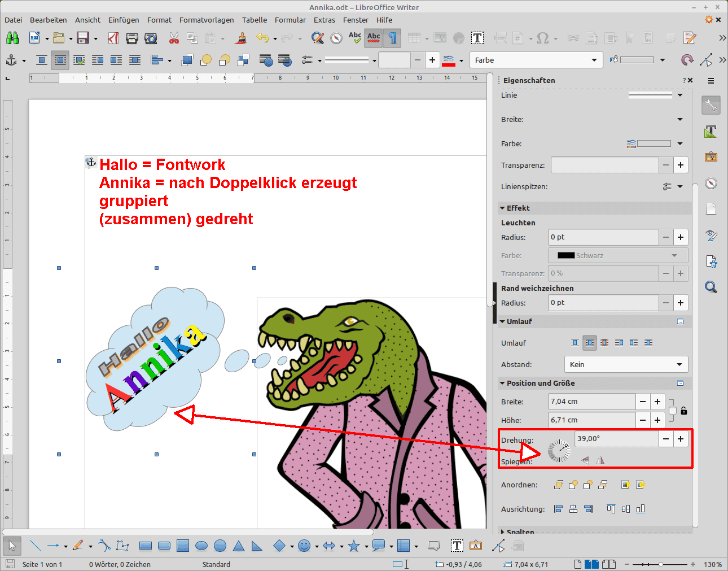728x571 pixels.
Task: Toggle the first wrap button in the toolbar
Action: click(42, 60)
